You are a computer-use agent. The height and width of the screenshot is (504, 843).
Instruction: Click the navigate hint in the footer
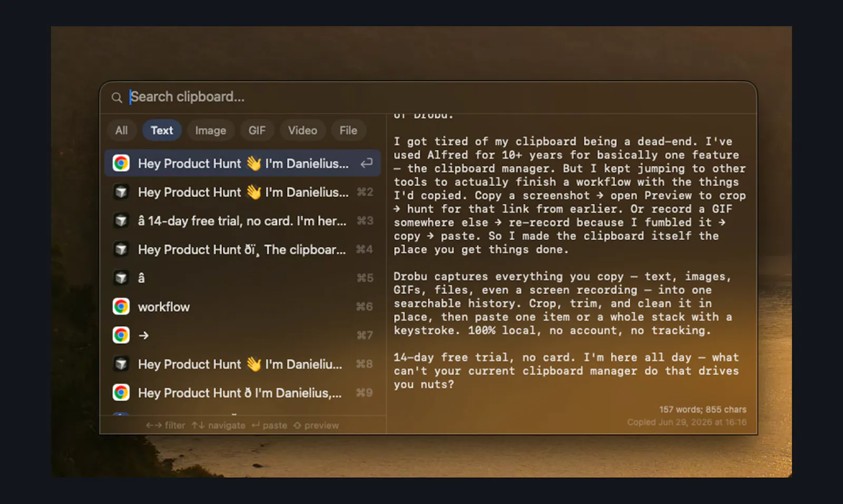click(219, 426)
